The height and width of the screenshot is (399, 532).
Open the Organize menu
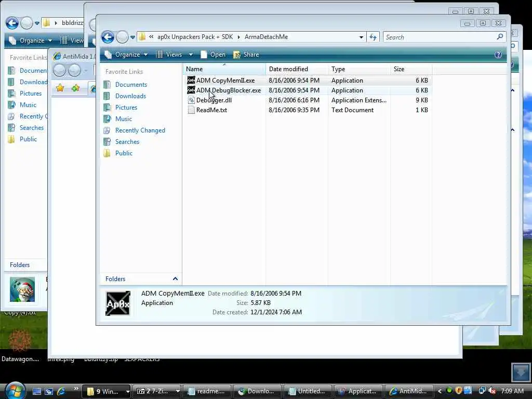tap(126, 55)
